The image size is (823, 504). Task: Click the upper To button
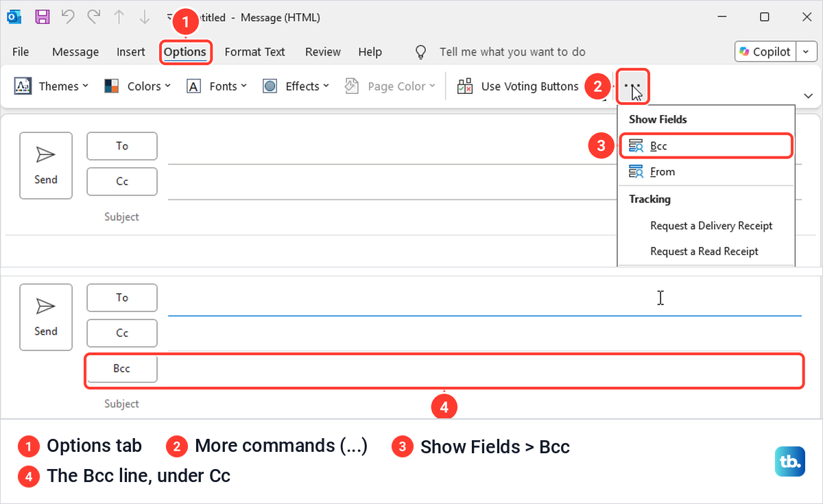(122, 146)
